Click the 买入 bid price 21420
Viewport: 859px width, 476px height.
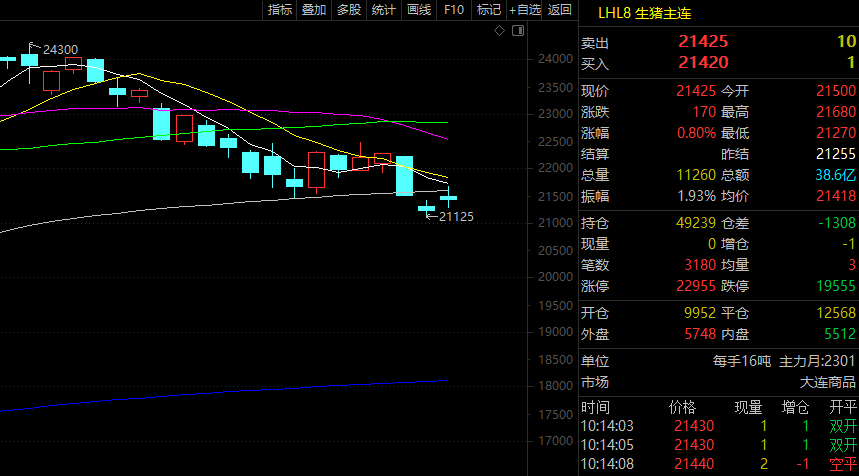[x=703, y=62]
